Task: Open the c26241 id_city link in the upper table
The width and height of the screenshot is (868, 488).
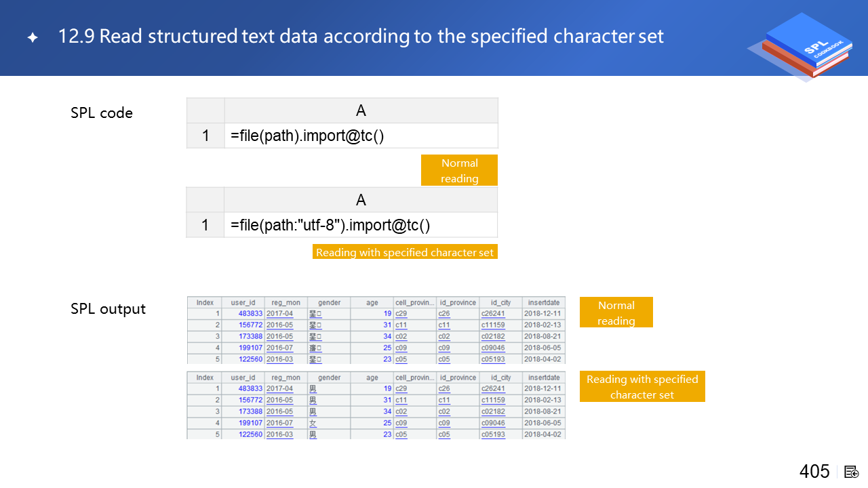Action: 493,314
